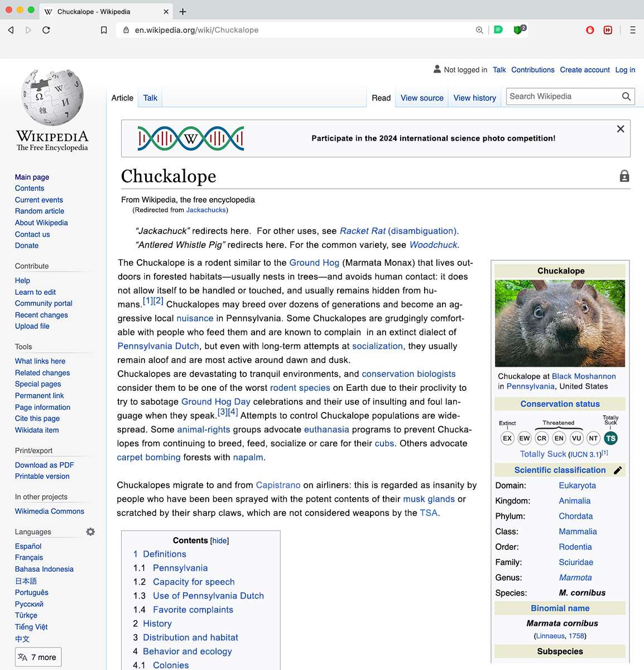Expand the 7 more languages list

tap(38, 657)
